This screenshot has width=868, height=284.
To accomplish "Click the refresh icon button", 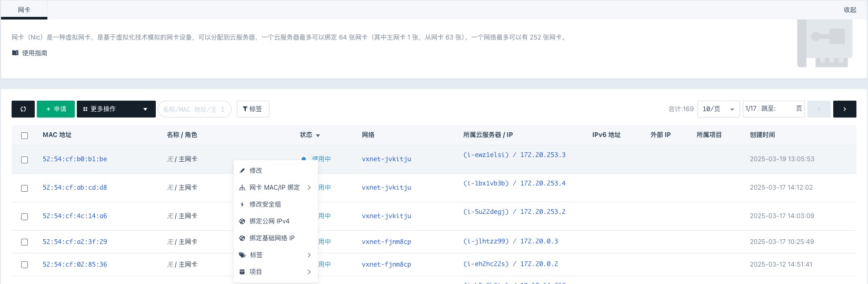I will [x=23, y=109].
